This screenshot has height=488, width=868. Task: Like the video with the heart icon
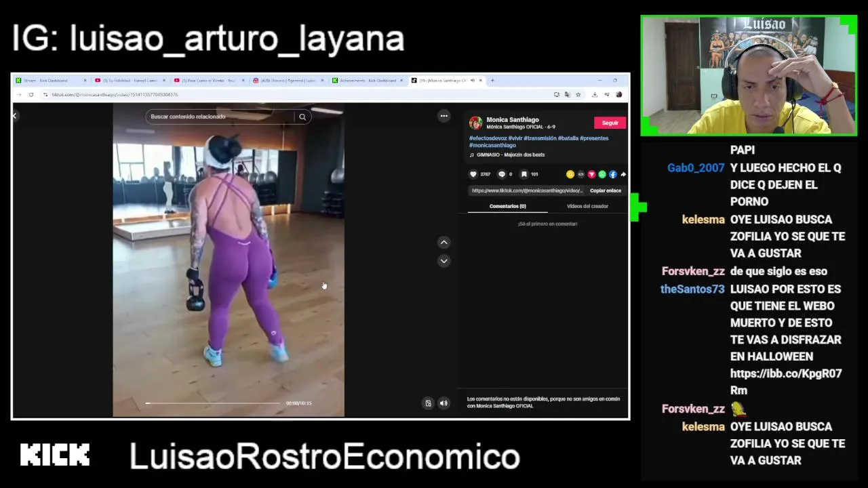click(473, 174)
